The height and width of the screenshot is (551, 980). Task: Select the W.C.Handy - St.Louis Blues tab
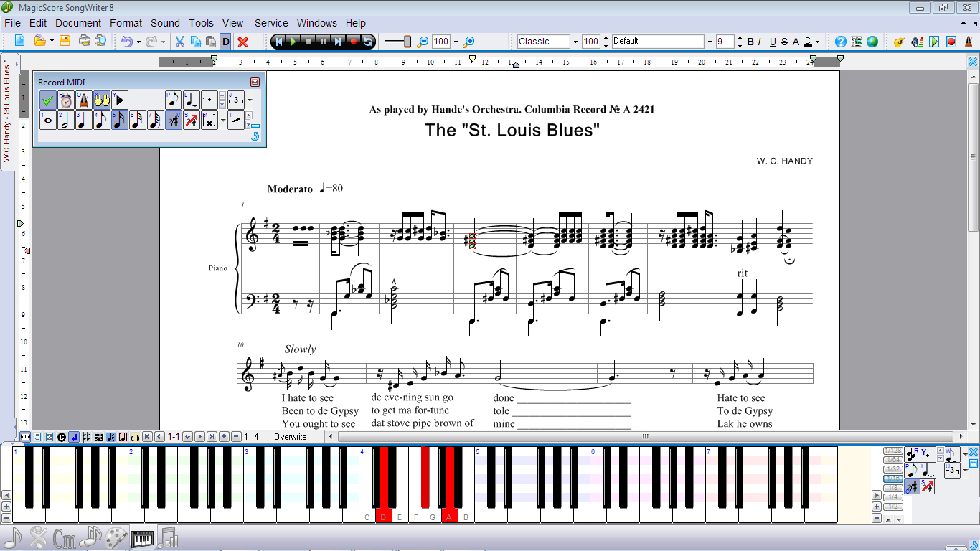7,111
